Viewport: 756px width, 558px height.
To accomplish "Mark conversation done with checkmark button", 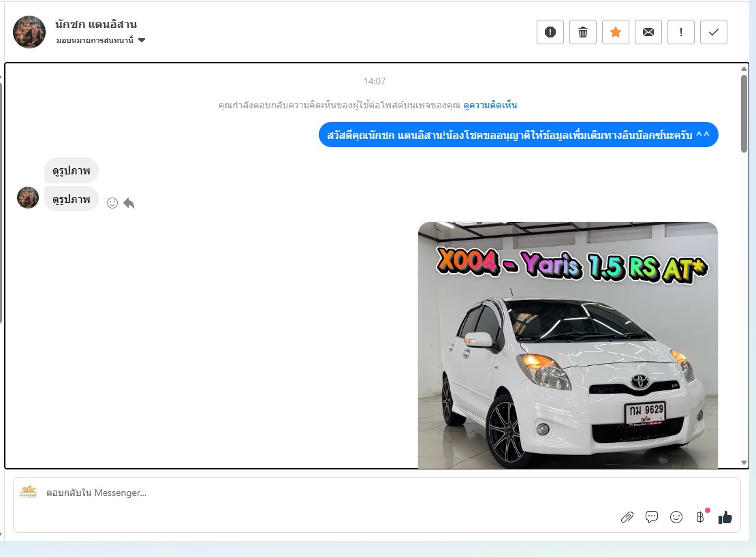I will (x=714, y=32).
